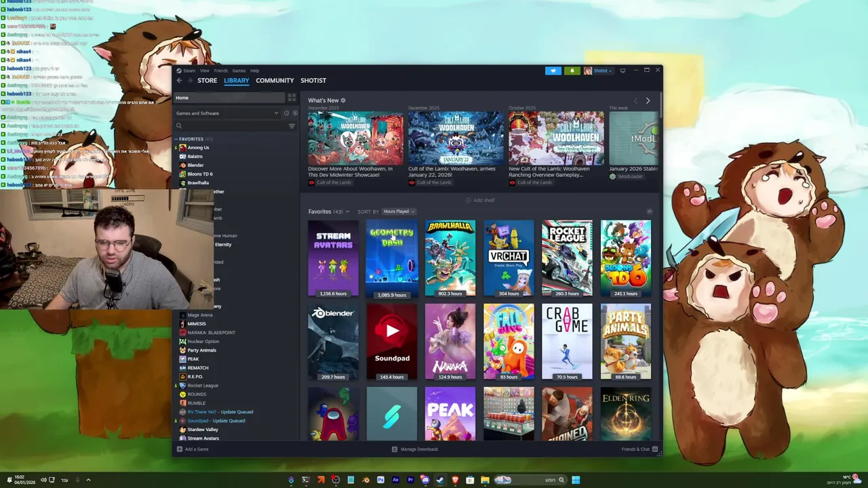Image resolution: width=868 pixels, height=488 pixels.
Task: Click the Friends & Chat grid icon
Action: pos(654,449)
